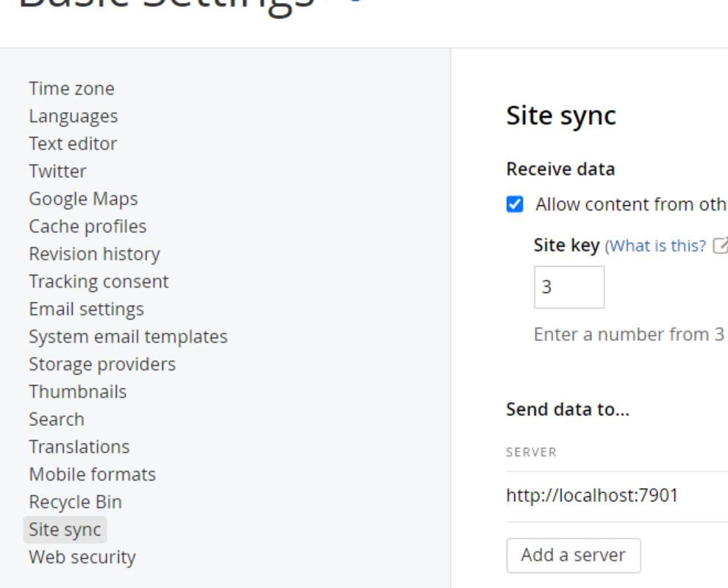Select the http://localhost:7901 server row
Screen dimensions: 728x588
[617, 495]
